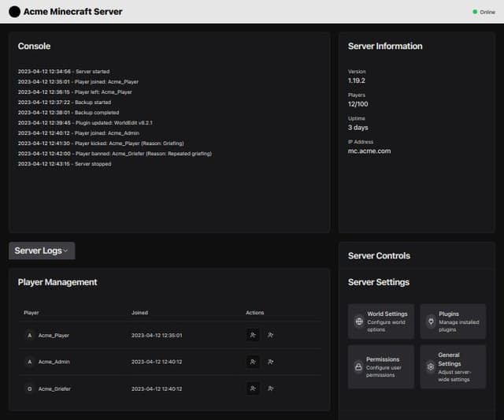The image size is (504, 420).
Task: Click the unboxed user action icon for Acme_Player
Action: pos(271,335)
